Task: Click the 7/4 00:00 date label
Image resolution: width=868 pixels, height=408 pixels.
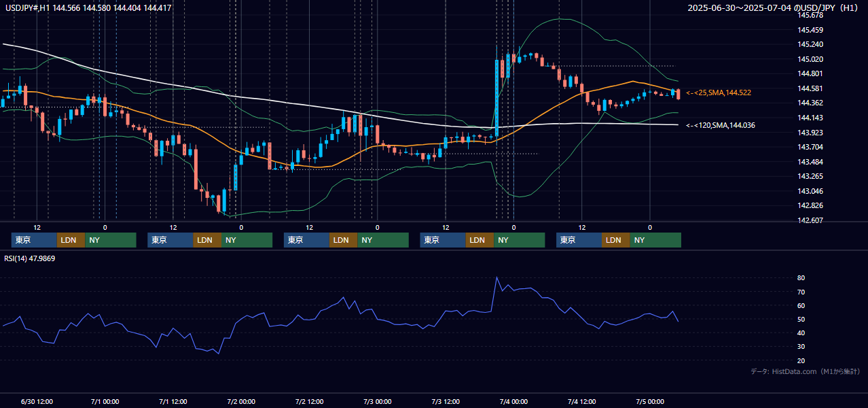Action: (x=513, y=401)
